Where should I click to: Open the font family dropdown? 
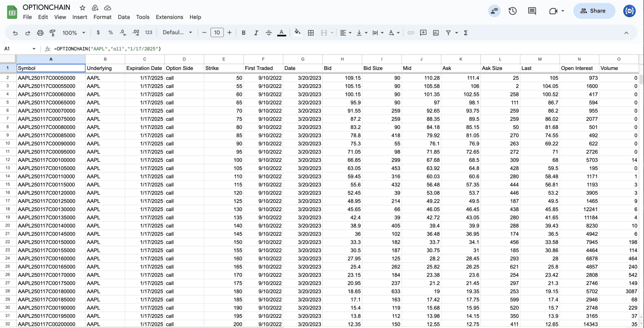(177, 32)
